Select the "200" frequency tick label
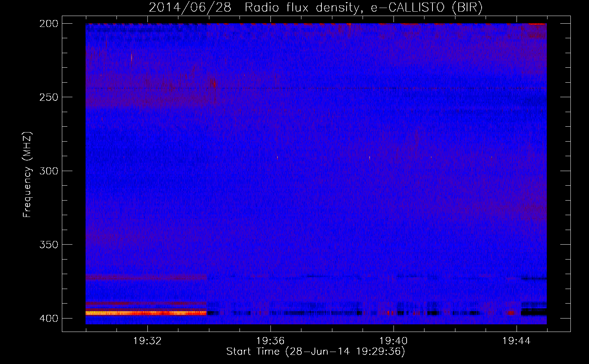Viewport: 589px width, 364px height. point(48,24)
